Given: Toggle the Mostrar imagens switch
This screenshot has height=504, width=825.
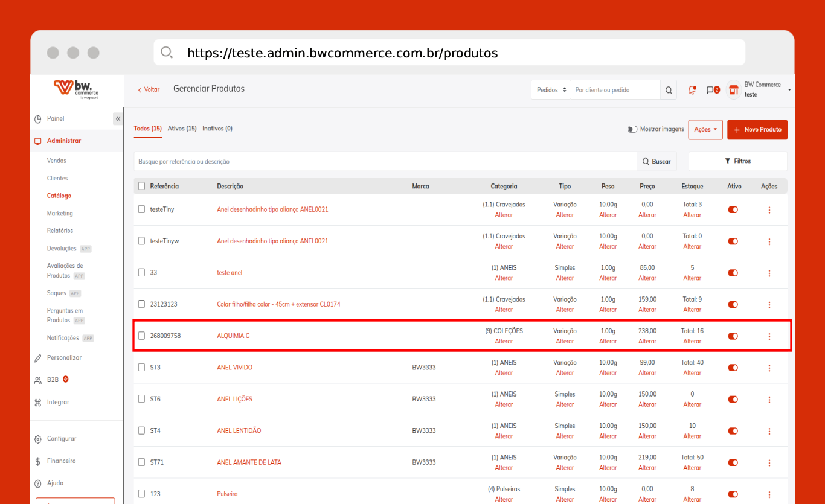Looking at the screenshot, I should [632, 129].
